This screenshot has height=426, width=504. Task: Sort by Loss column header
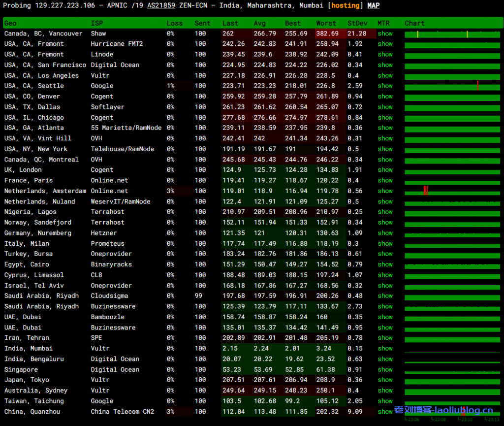[174, 23]
